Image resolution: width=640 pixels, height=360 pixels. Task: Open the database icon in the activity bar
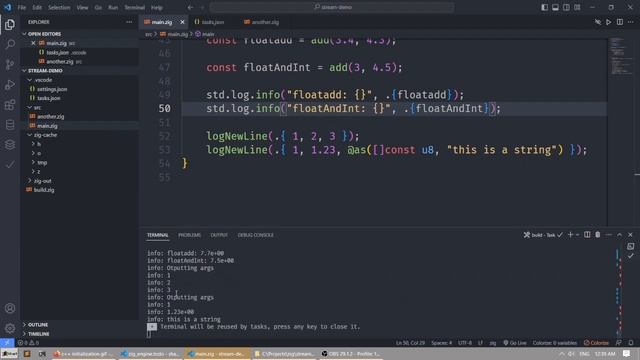[10, 124]
